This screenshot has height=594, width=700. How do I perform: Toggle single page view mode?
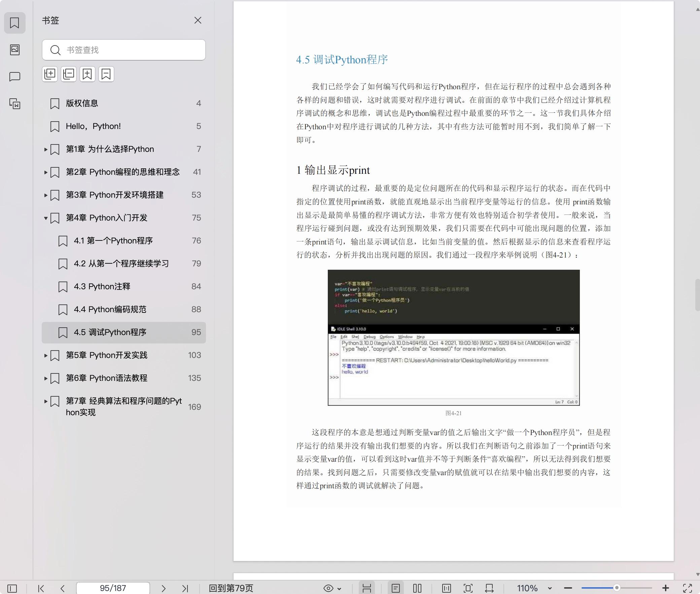click(396, 588)
